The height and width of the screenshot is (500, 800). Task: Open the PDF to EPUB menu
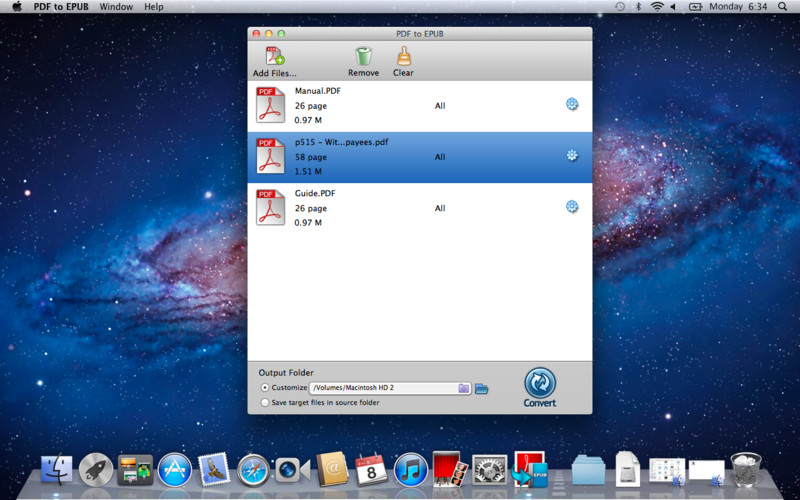(63, 7)
